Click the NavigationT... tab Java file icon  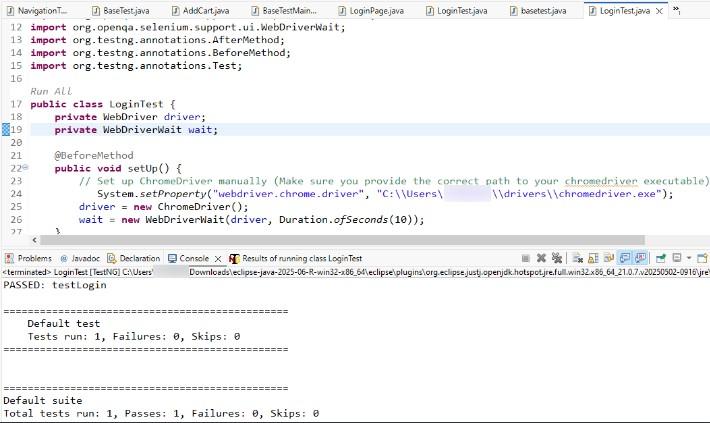pyautogui.click(x=10, y=10)
